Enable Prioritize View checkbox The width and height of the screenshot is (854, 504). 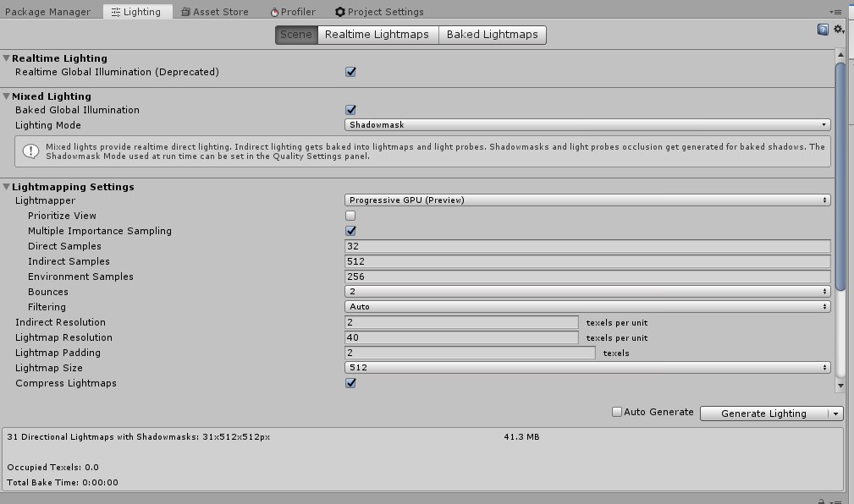[350, 216]
